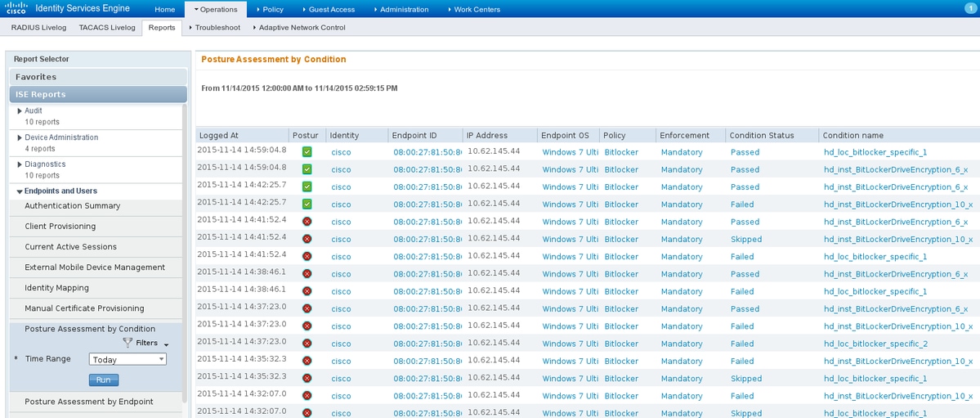Switch to RADIUS Livelog tab
980x418 pixels.
tap(38, 28)
